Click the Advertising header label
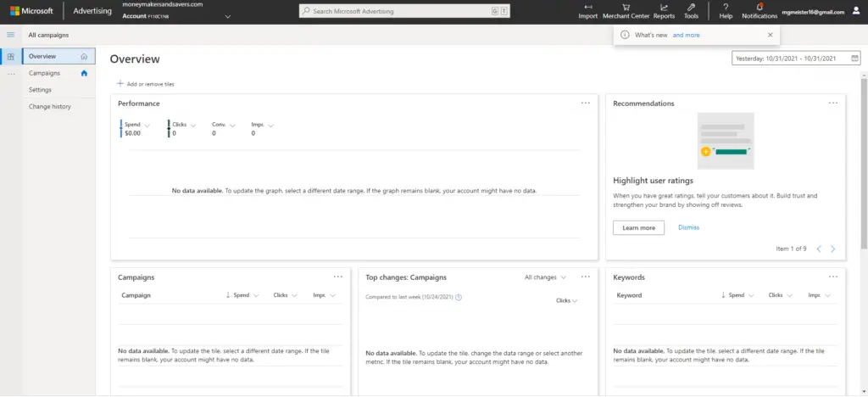This screenshot has width=868, height=397. click(x=92, y=11)
